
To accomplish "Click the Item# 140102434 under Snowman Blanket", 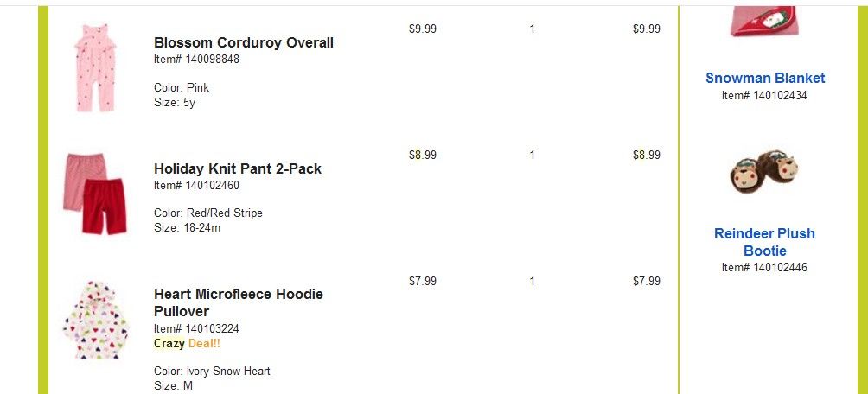I will tap(764, 95).
